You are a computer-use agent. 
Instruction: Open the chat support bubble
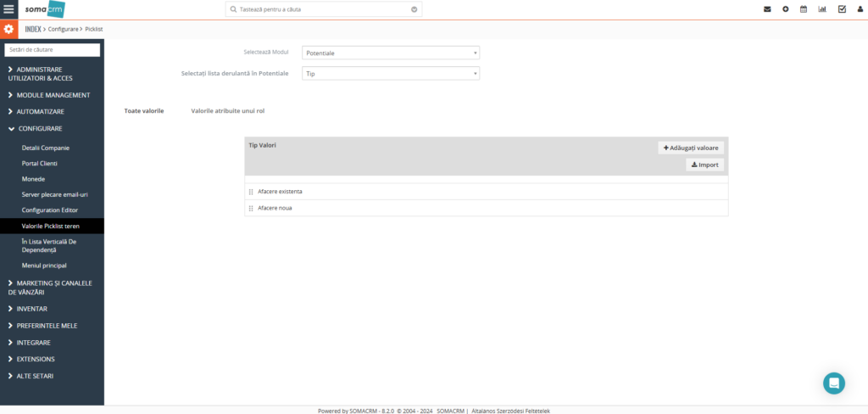tap(834, 383)
